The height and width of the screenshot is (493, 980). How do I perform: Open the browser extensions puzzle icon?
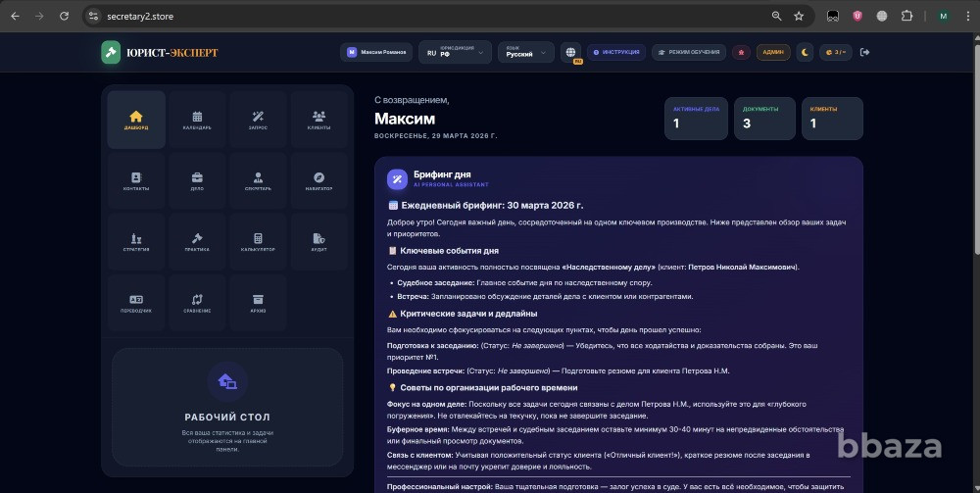pos(906,17)
